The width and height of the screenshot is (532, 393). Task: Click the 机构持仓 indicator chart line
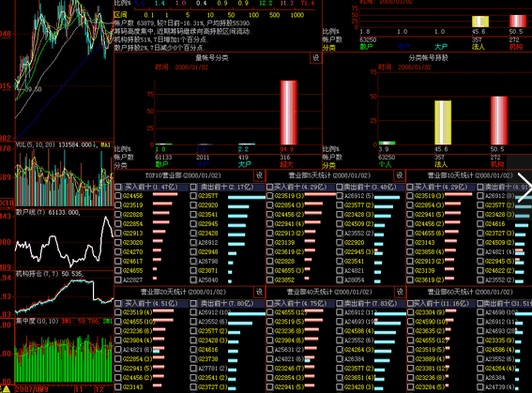click(65, 295)
